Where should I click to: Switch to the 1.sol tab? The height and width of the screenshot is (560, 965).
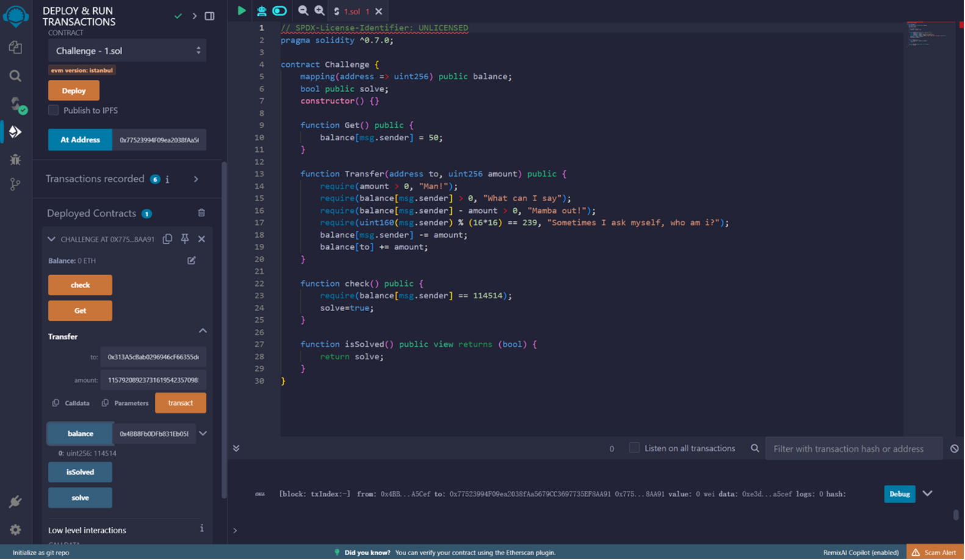352,12
